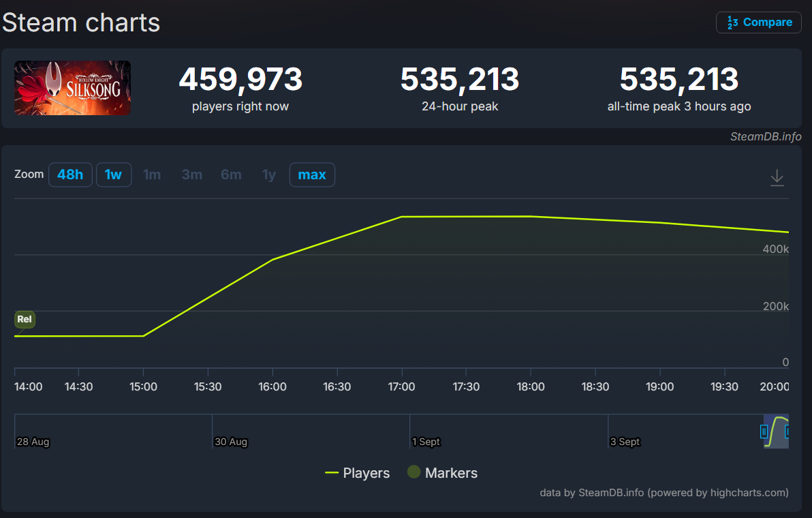Image resolution: width=812 pixels, height=518 pixels.
Task: Select the 6m zoom option
Action: [231, 174]
